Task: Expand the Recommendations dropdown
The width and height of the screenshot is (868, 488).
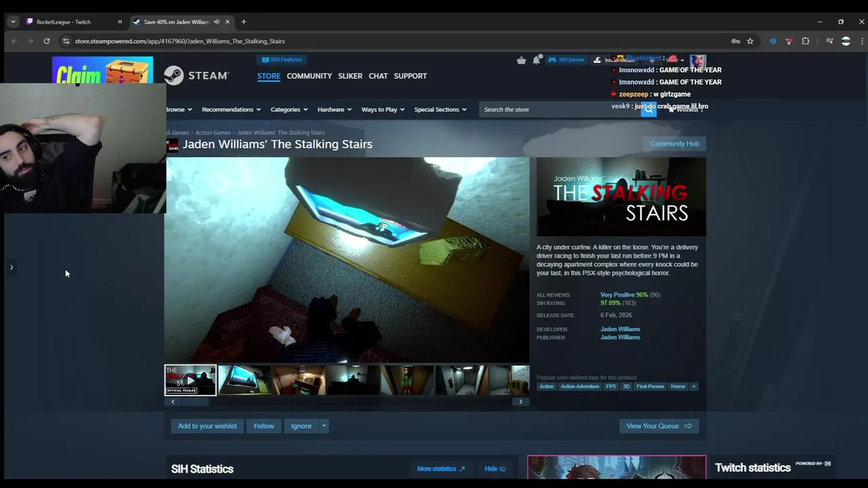Action: pos(232,109)
